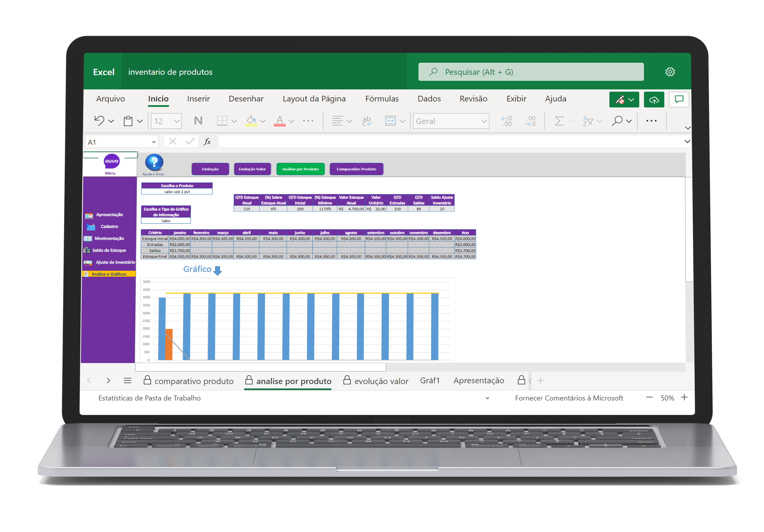Open Movimentação in sidebar
This screenshot has width=764, height=532.
[109, 238]
